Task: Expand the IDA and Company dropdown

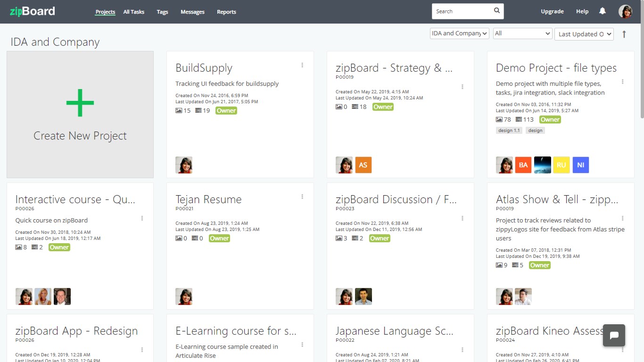Action: (x=459, y=33)
